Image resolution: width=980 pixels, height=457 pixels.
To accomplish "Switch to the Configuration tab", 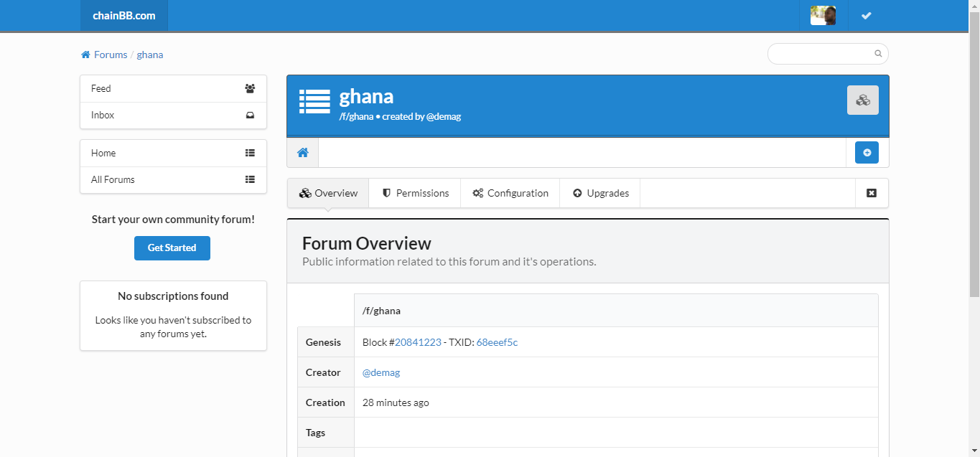I will 510,193.
